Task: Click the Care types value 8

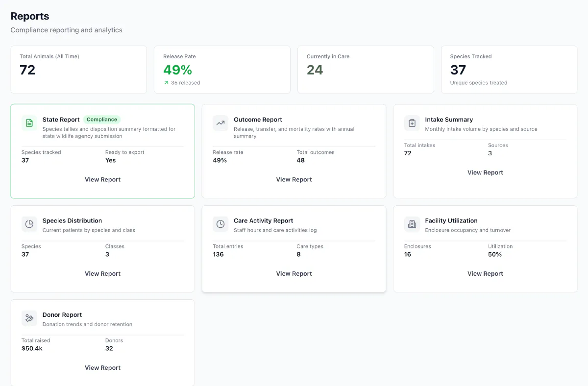Action: click(x=299, y=254)
